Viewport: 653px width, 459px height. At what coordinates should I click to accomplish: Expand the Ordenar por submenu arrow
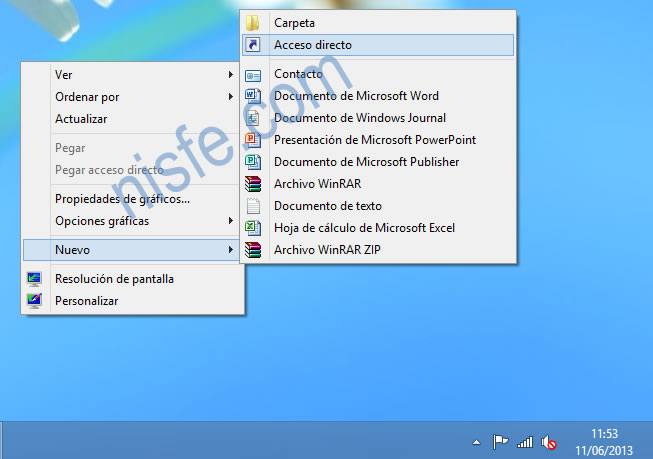pos(230,97)
